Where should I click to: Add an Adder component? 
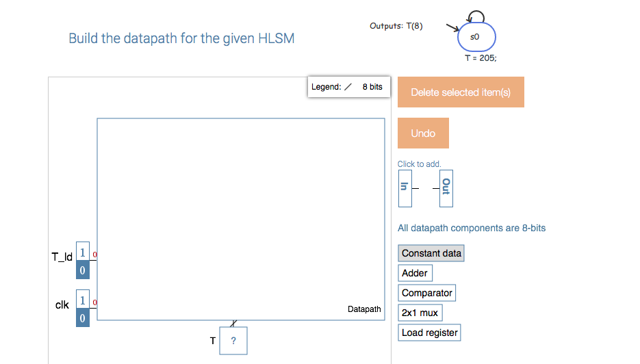coord(415,273)
